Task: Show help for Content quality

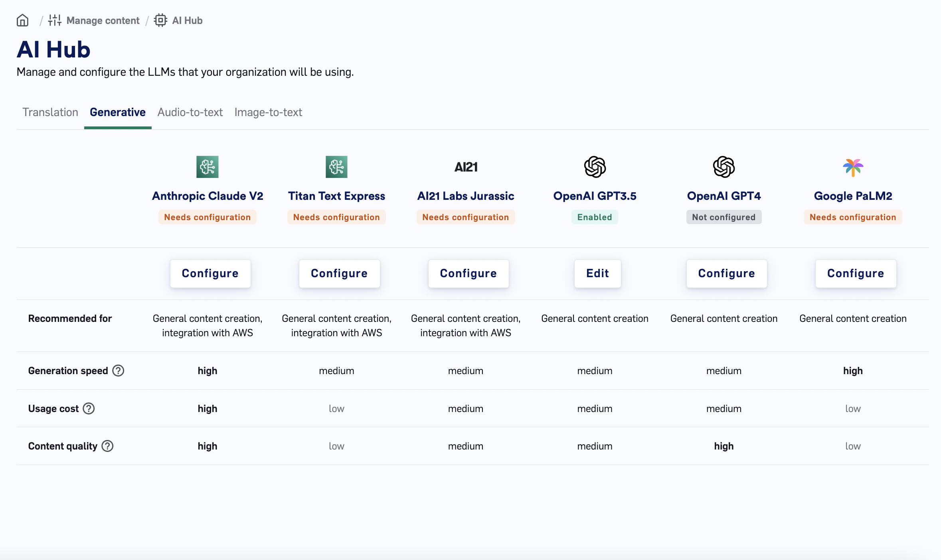Action: tap(107, 446)
